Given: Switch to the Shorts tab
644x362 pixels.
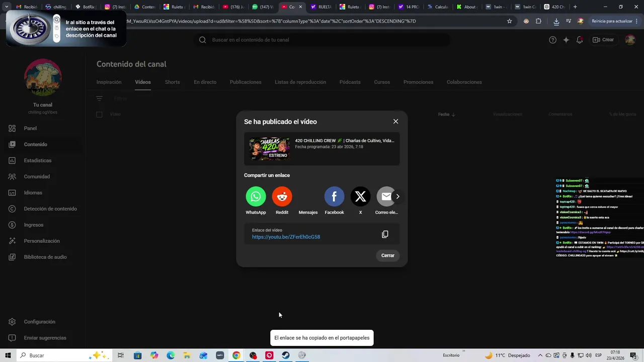Looking at the screenshot, I should [172, 82].
